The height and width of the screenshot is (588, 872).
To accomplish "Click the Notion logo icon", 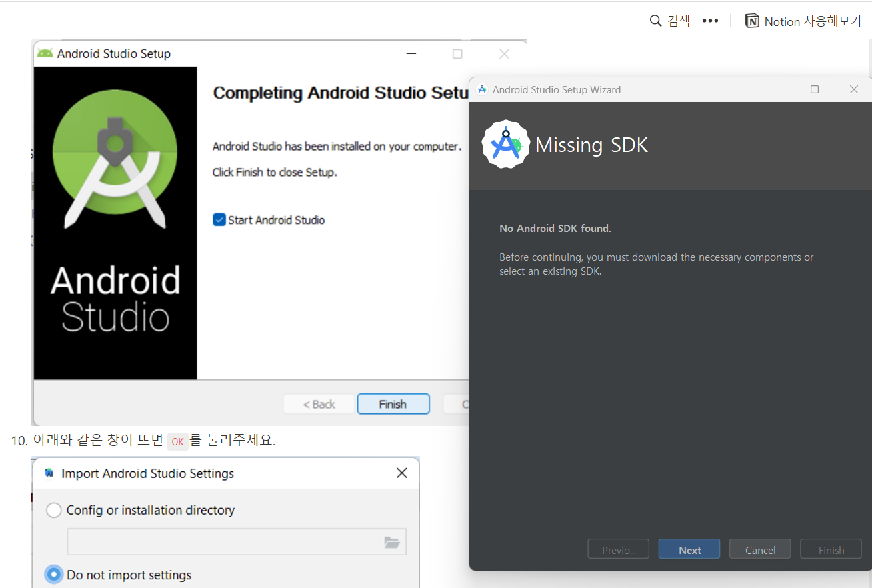I will pyautogui.click(x=752, y=21).
